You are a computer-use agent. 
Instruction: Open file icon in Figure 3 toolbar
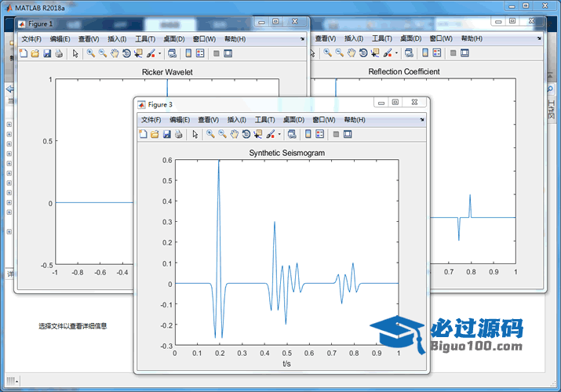tap(155, 134)
